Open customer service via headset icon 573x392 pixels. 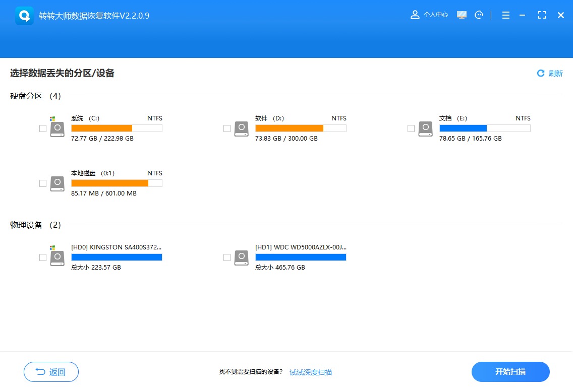click(x=478, y=15)
